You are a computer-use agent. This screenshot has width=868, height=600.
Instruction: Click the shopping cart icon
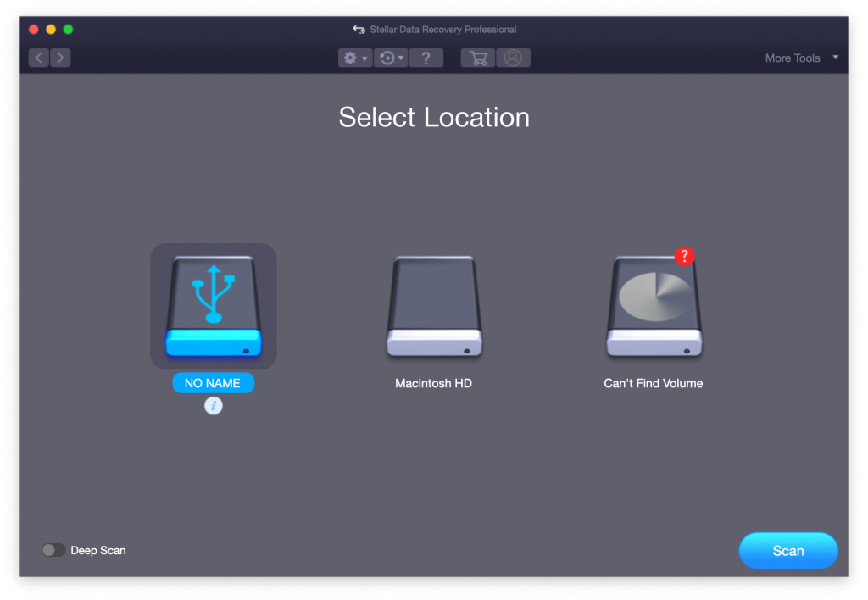[x=477, y=58]
